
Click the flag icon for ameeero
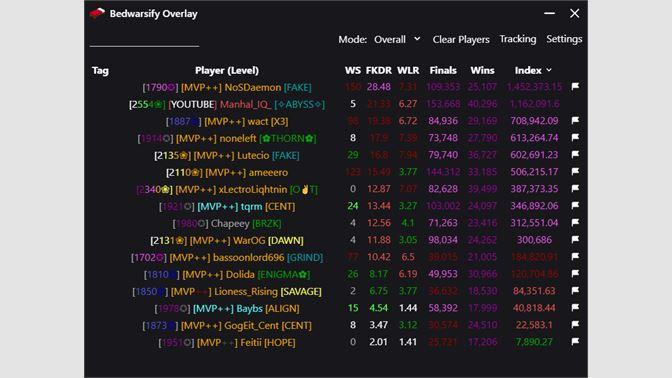tap(575, 171)
